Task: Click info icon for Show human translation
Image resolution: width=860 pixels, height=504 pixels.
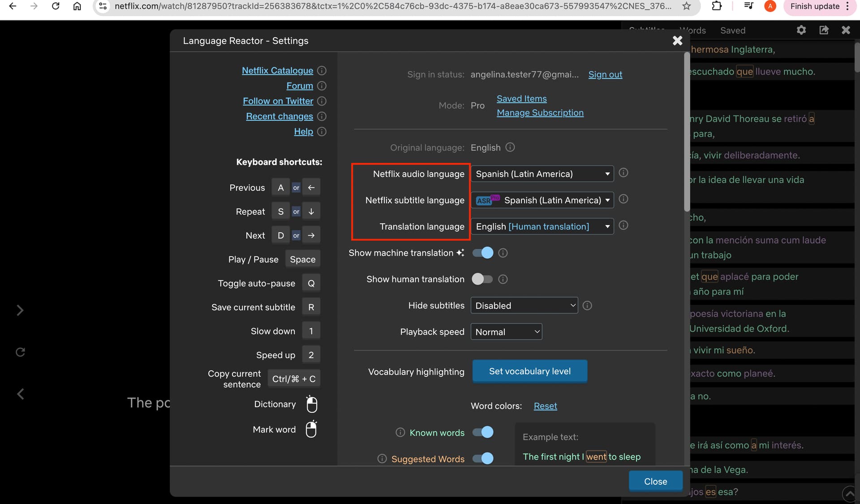Action: click(503, 279)
